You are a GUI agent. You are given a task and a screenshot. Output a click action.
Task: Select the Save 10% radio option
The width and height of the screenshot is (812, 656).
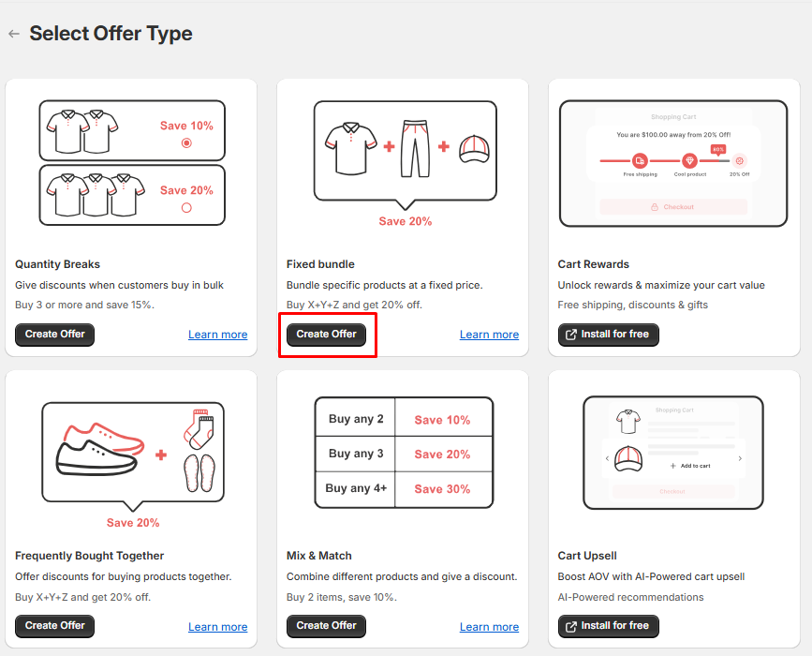point(186,143)
